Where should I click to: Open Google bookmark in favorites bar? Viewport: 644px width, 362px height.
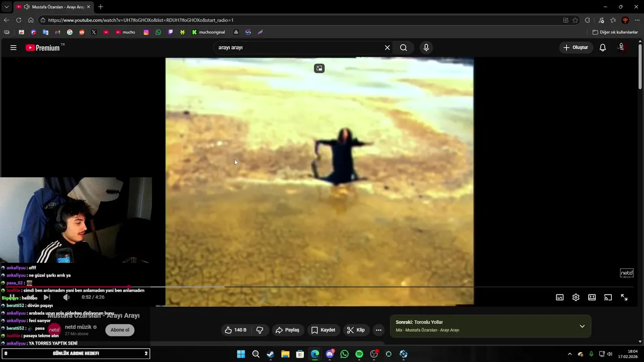click(69, 32)
